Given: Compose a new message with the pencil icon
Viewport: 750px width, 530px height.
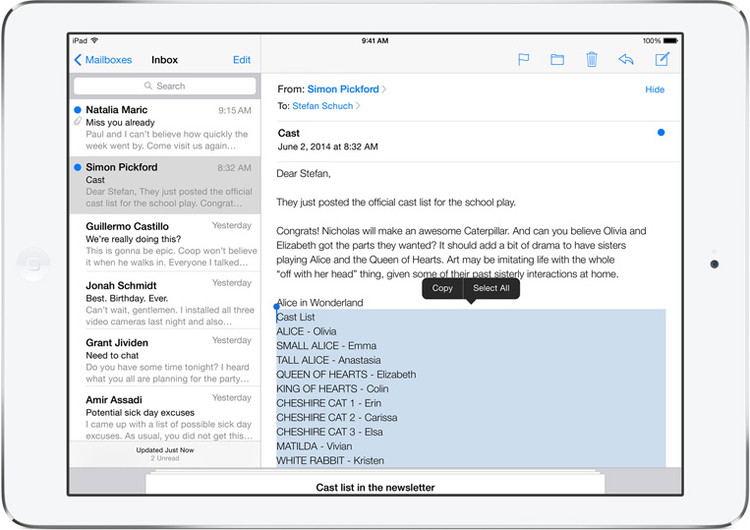Looking at the screenshot, I should tap(661, 60).
